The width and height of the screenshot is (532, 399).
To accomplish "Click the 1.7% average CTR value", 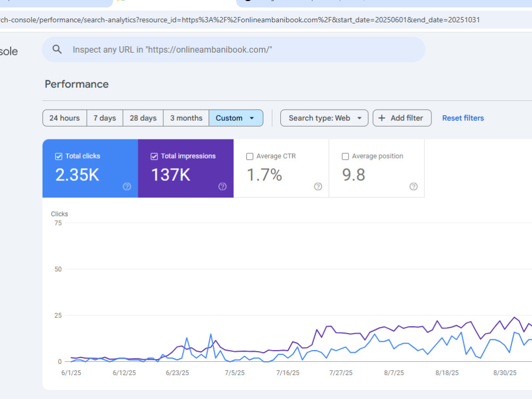I will click(264, 175).
